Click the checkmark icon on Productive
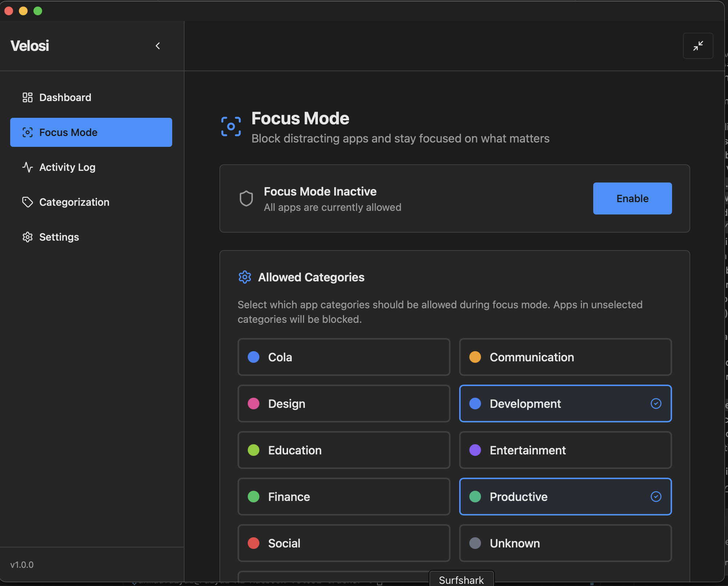This screenshot has width=728, height=586. pos(656,497)
